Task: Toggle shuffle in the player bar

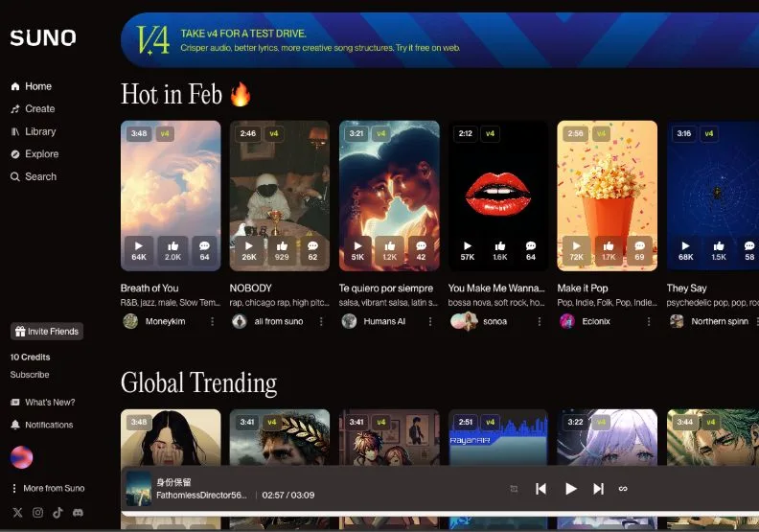Action: 514,489
